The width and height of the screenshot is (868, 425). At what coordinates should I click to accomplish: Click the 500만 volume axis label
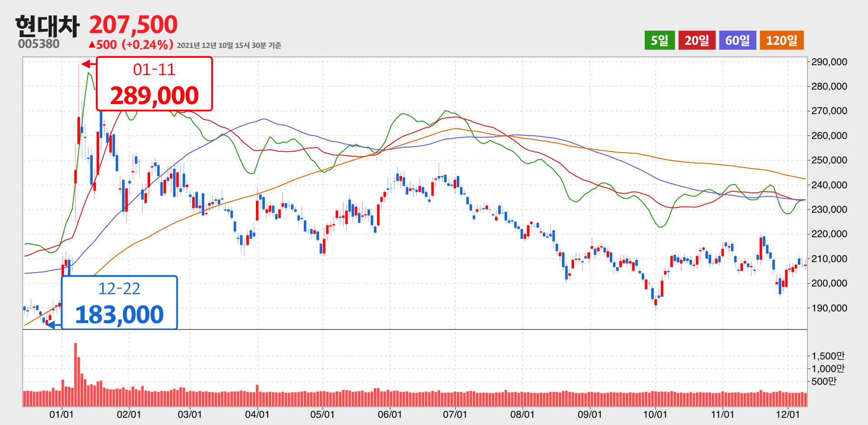click(x=824, y=381)
